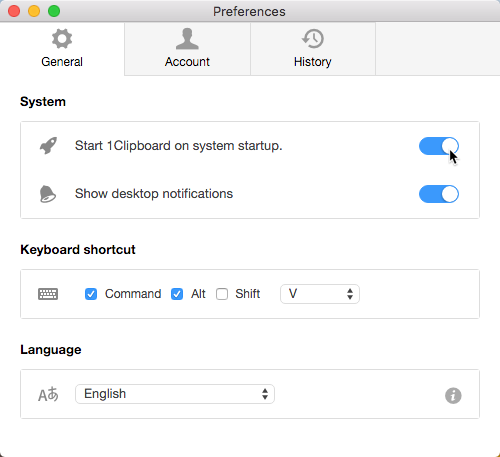Click the History clock icon

[313, 39]
